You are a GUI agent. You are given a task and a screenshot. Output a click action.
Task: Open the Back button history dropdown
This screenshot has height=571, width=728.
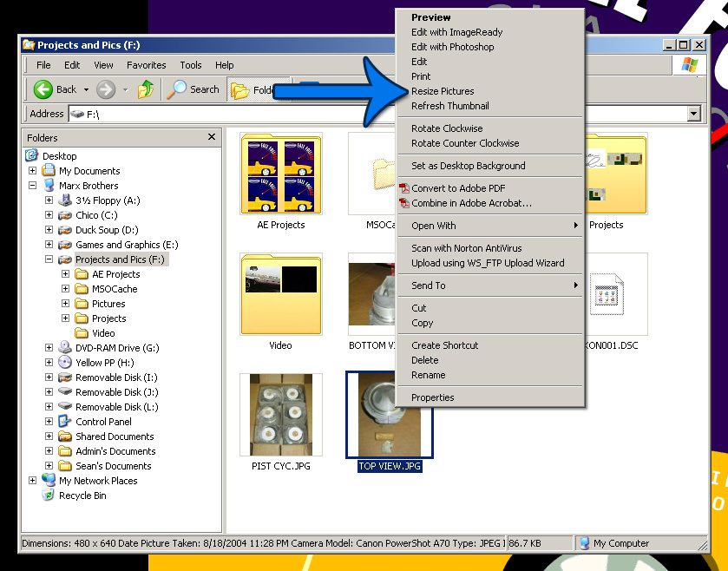click(x=86, y=89)
